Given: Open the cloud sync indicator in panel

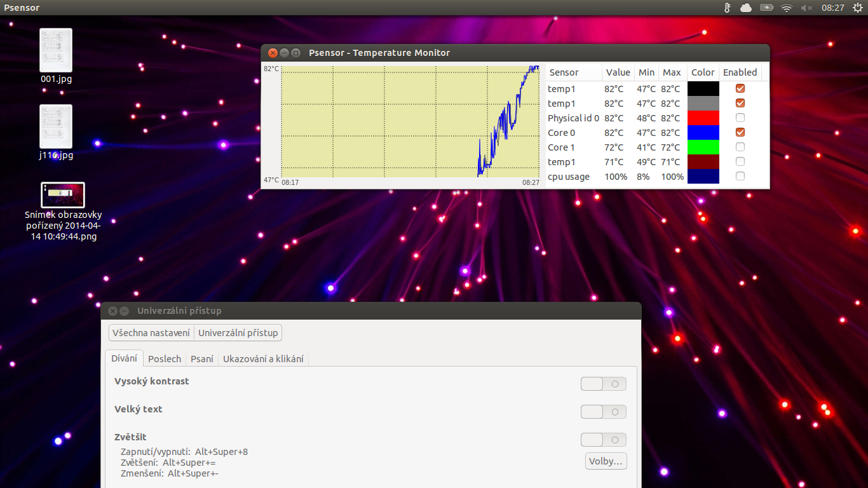Looking at the screenshot, I should [x=746, y=8].
